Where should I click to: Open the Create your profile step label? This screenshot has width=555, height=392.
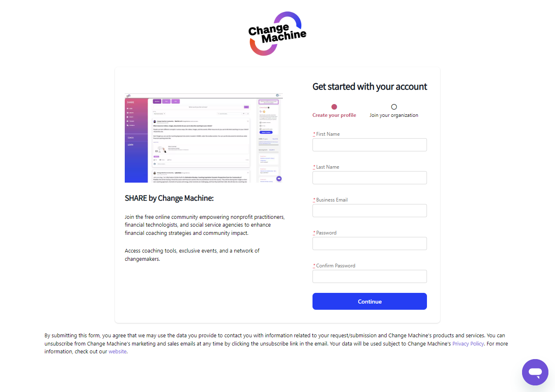pos(334,115)
